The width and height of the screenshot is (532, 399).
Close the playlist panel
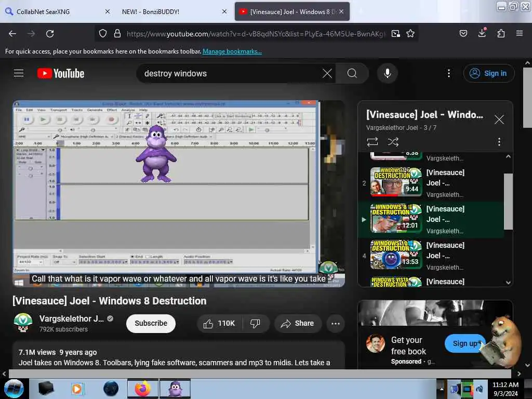click(x=499, y=119)
